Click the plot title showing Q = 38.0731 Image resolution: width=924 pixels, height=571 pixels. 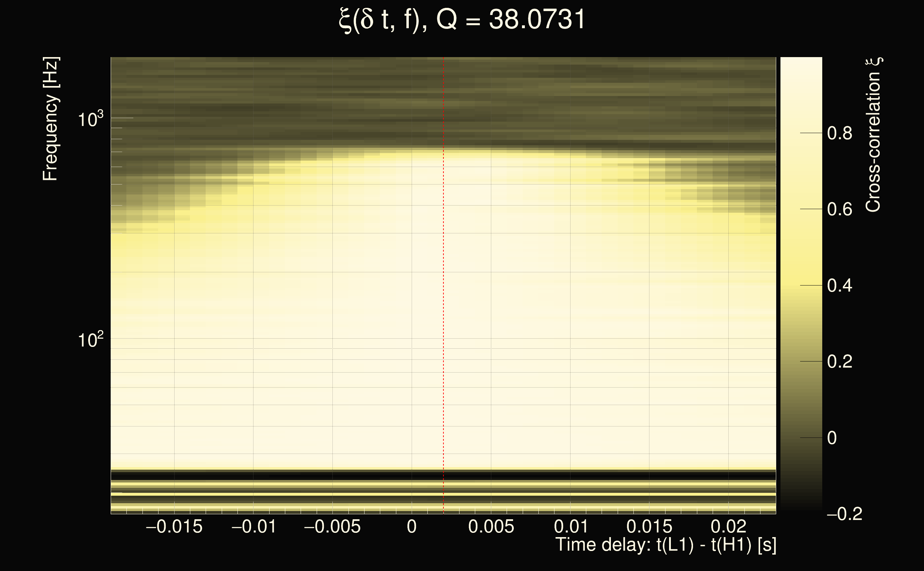click(462, 20)
